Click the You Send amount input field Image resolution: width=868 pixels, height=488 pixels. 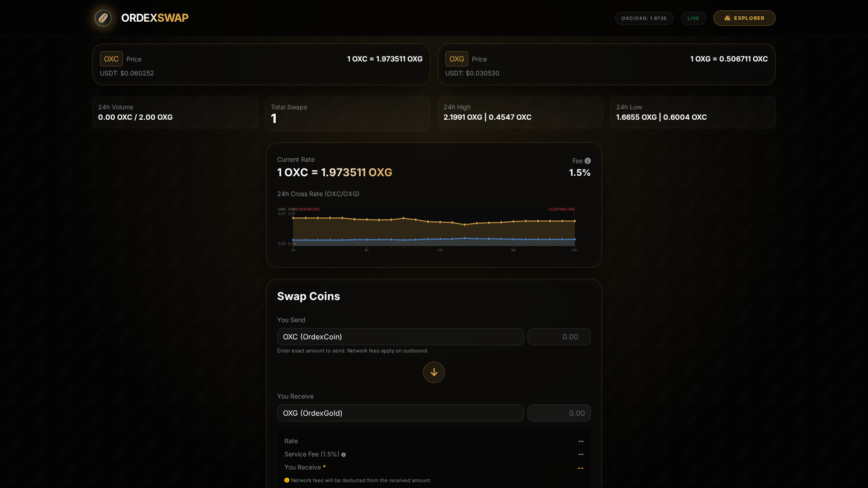(559, 337)
